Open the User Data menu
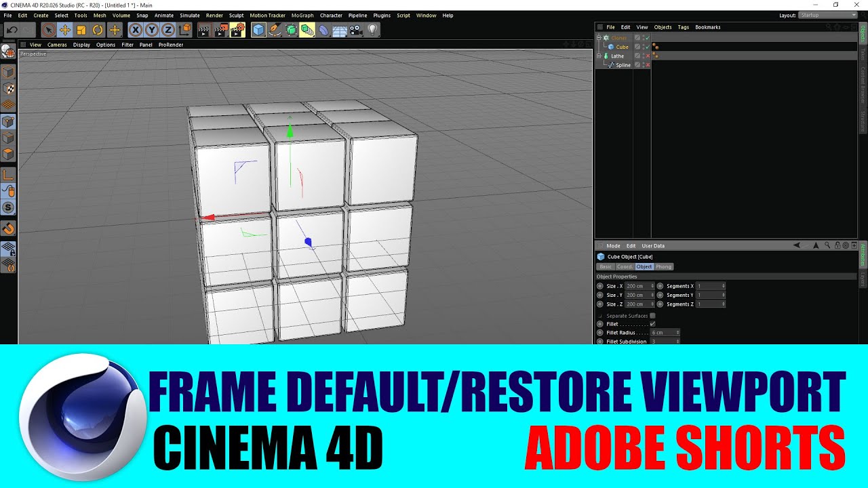Screen dimensions: 868x488 [653, 245]
